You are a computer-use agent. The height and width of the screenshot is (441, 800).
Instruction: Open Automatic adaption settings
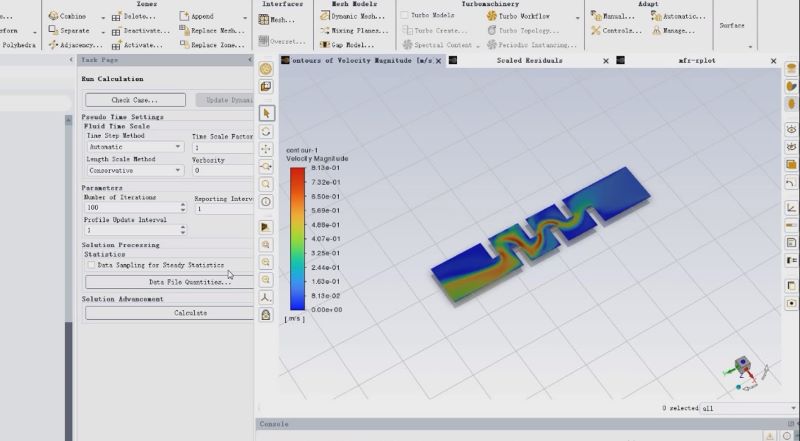pyautogui.click(x=679, y=16)
